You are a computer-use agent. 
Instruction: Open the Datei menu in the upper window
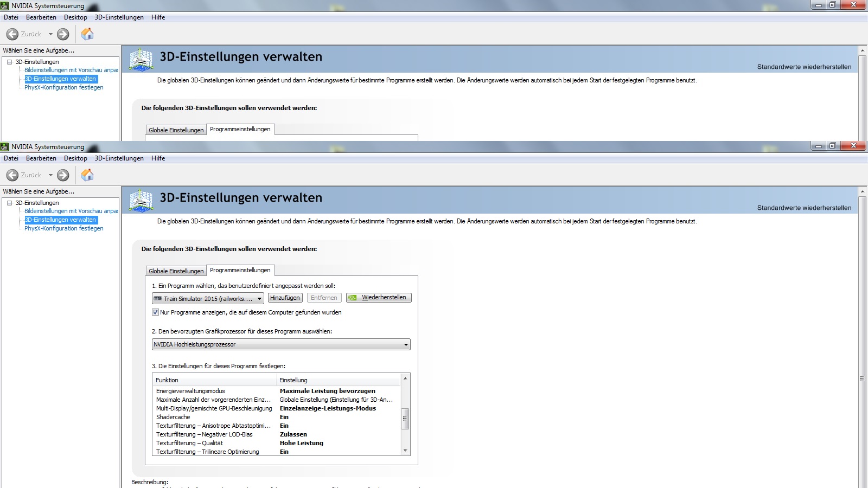coord(11,17)
